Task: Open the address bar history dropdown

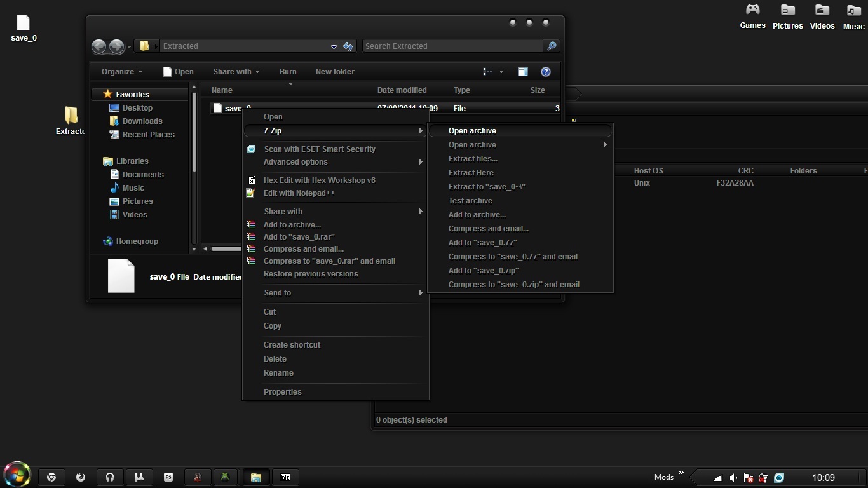Action: tap(334, 46)
